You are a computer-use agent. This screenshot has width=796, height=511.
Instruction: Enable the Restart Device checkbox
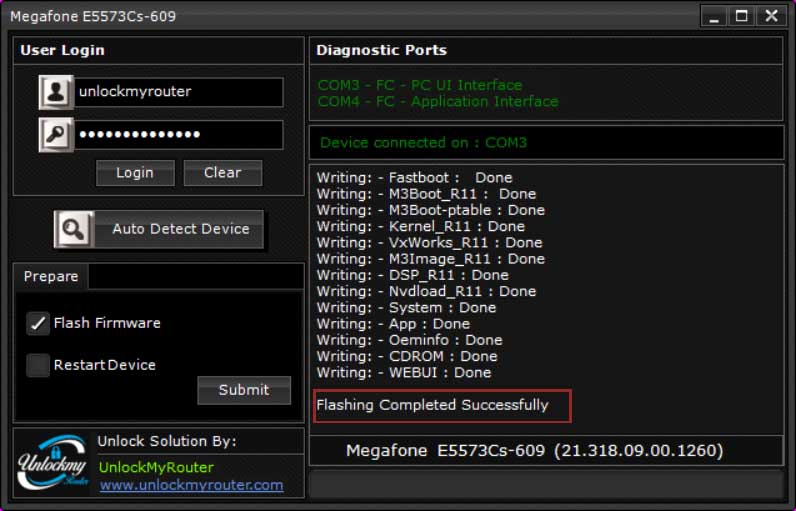[38, 365]
